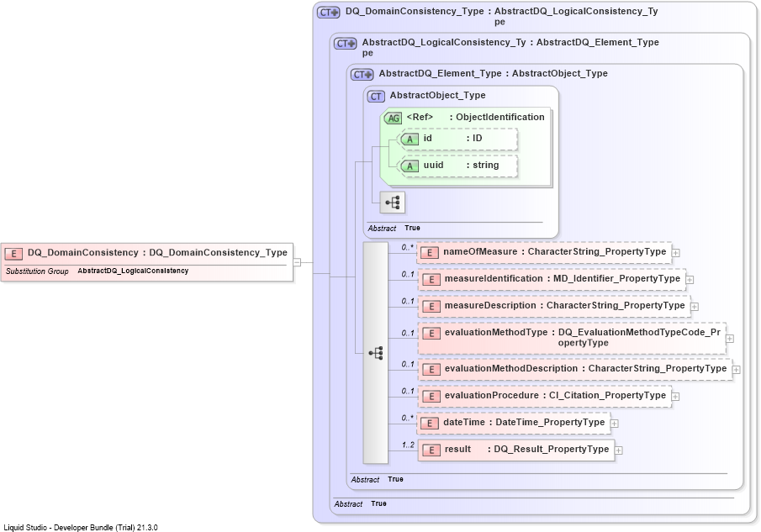Select the tall sequence compositor bar
Viewport: 761px width, 532px height.
[376, 352]
